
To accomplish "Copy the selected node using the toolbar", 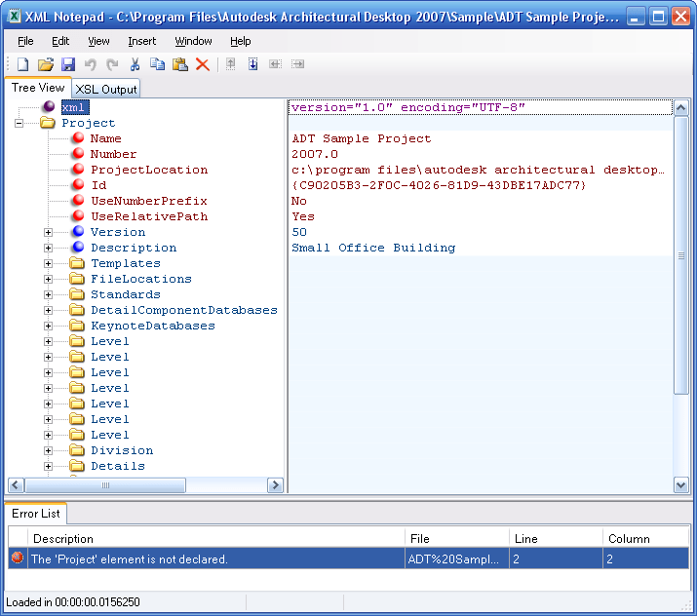I will pyautogui.click(x=157, y=64).
